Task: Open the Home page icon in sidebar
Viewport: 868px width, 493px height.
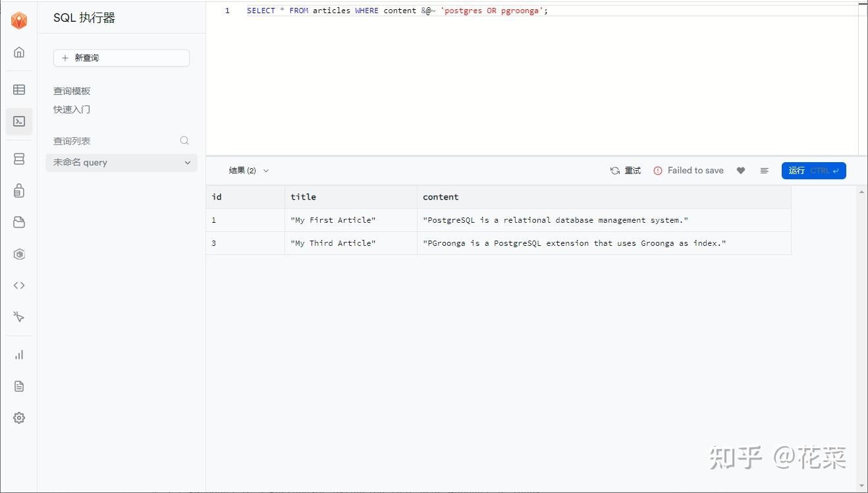Action: (19, 52)
